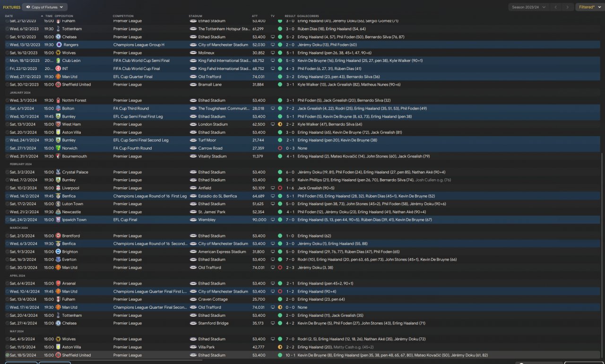
Task: Click the orange draw indicator in the West Ham row
Action: tap(280, 124)
